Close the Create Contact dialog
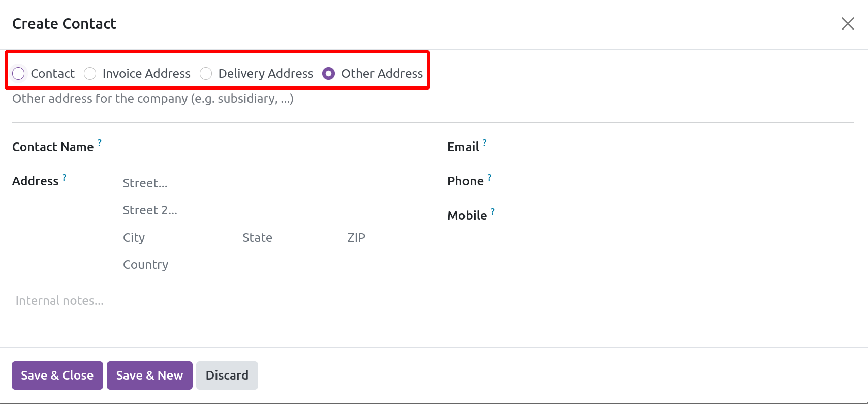Screen dimensions: 868x404 point(847,24)
